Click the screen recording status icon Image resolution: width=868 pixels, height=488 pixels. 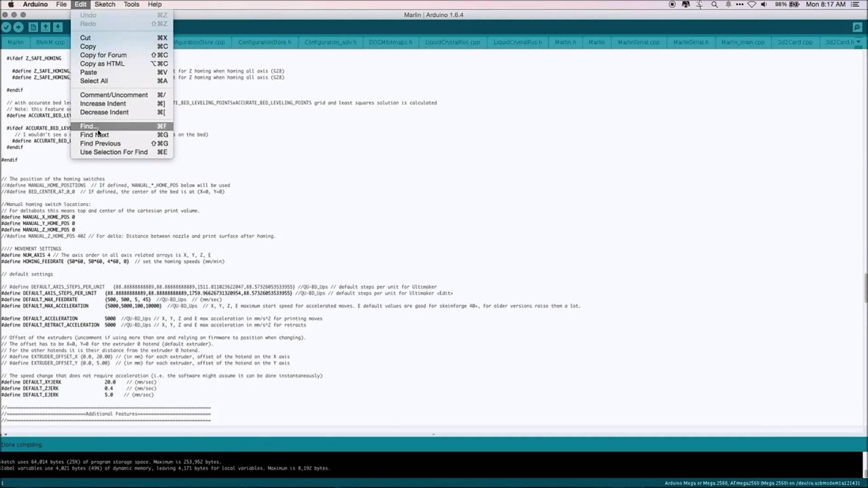[x=672, y=4]
